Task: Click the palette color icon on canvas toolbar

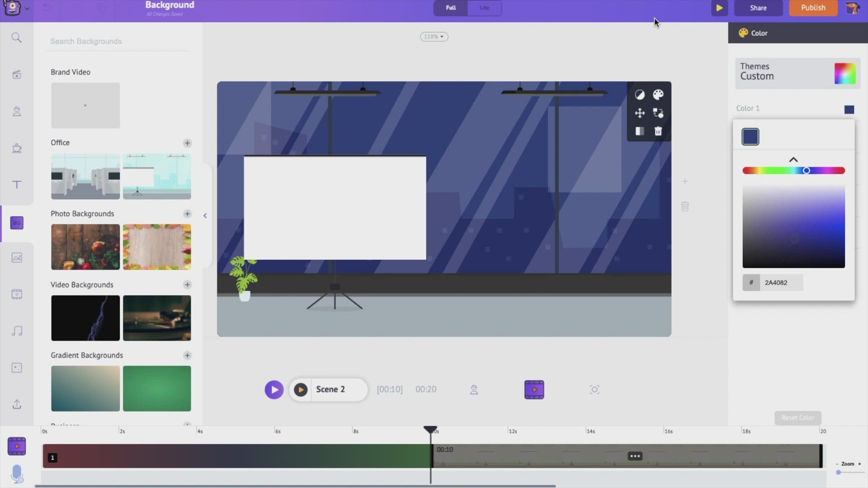Action: coord(658,94)
